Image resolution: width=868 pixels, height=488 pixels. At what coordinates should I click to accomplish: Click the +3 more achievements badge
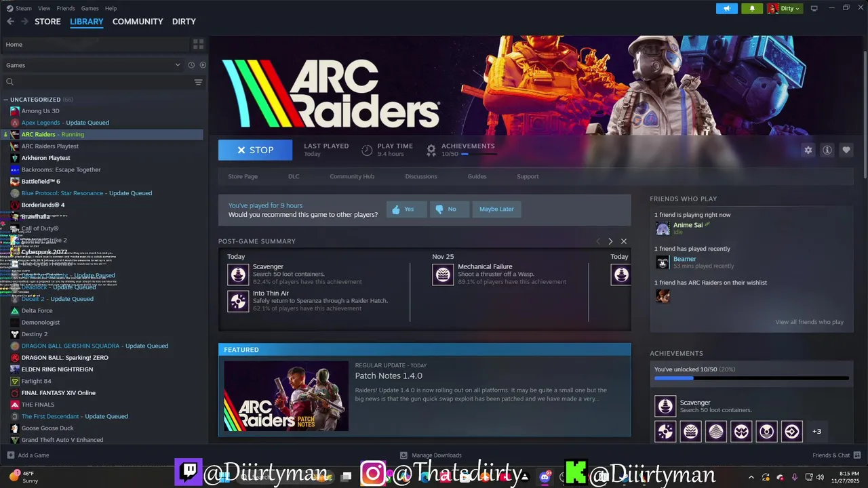pyautogui.click(x=816, y=431)
